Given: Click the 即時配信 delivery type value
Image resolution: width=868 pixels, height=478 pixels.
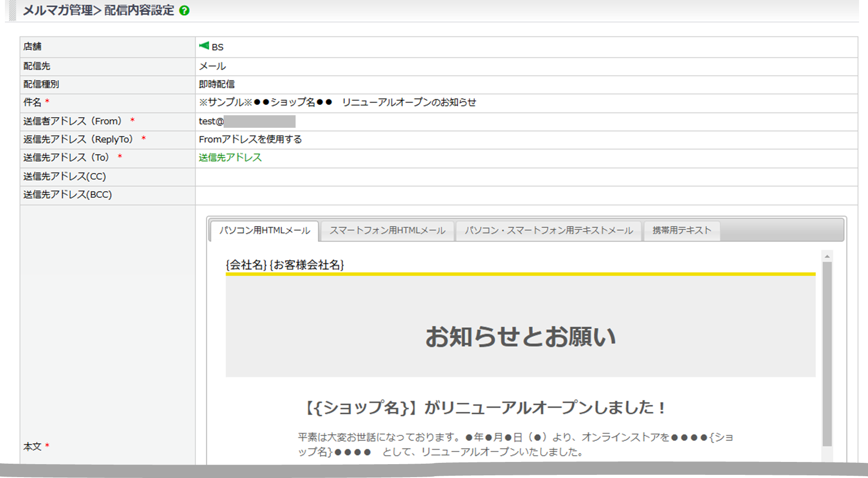Looking at the screenshot, I should pos(216,84).
